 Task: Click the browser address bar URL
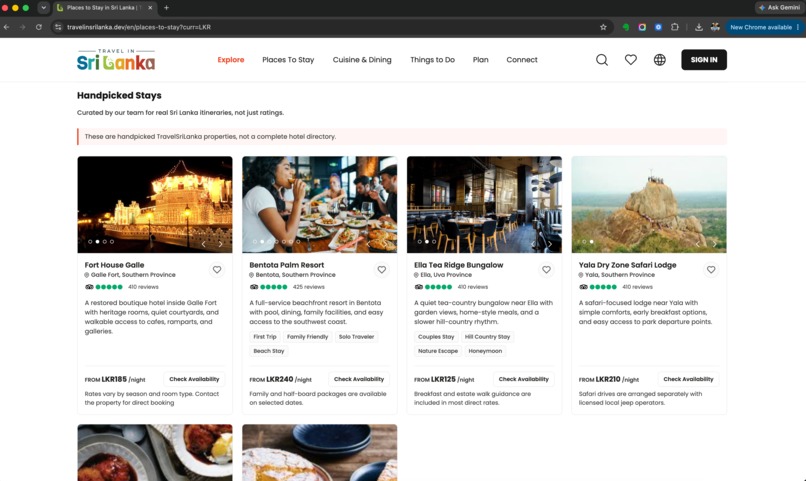tap(139, 27)
